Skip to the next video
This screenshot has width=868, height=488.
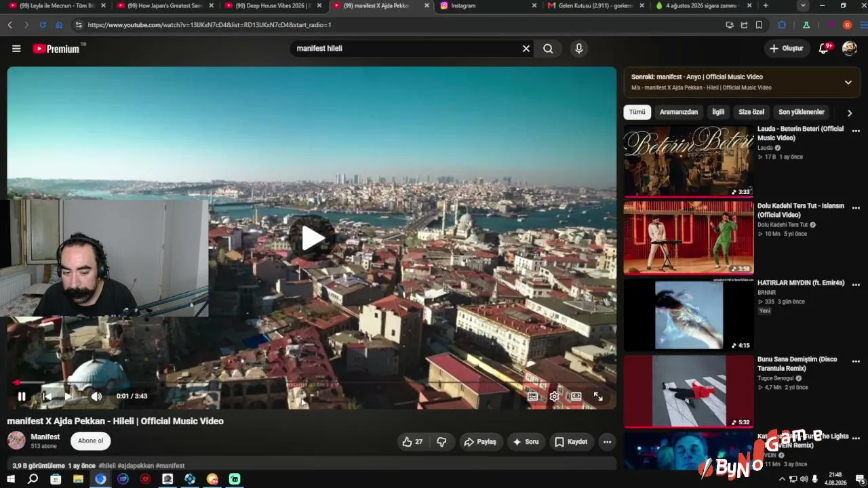[x=68, y=396]
